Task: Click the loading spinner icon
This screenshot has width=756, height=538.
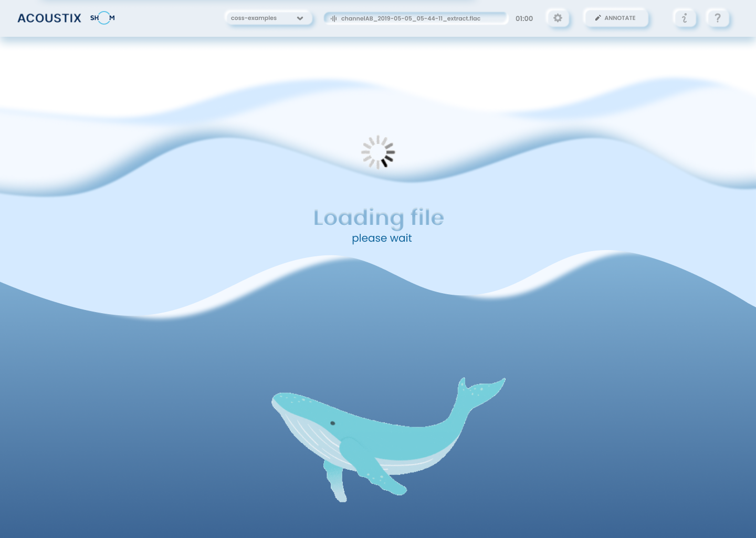Action: [378, 152]
